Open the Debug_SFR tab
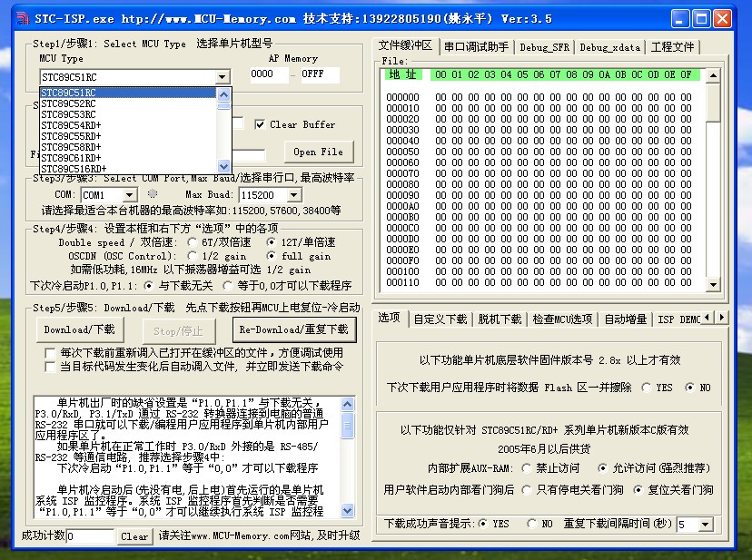The height and width of the screenshot is (560, 752). tap(544, 47)
